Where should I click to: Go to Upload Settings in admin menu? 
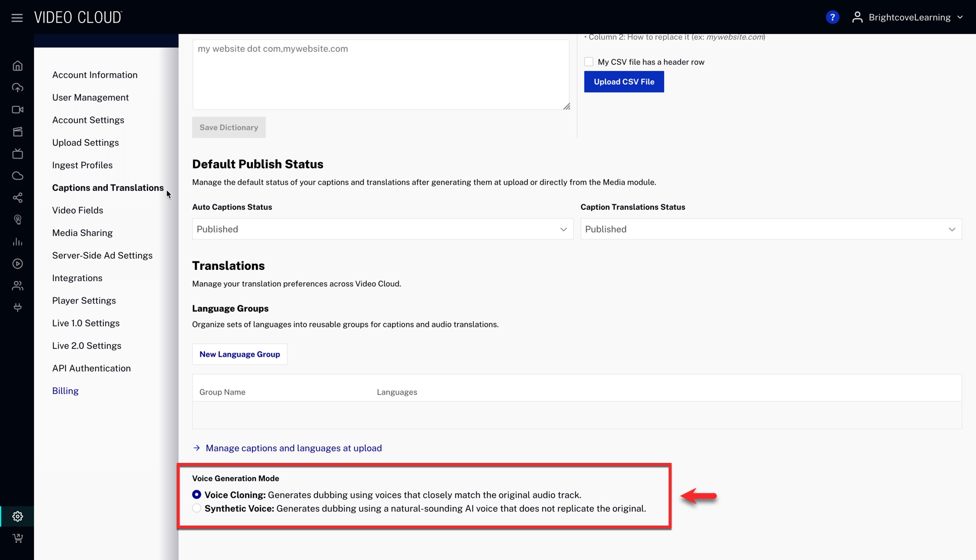click(x=85, y=142)
